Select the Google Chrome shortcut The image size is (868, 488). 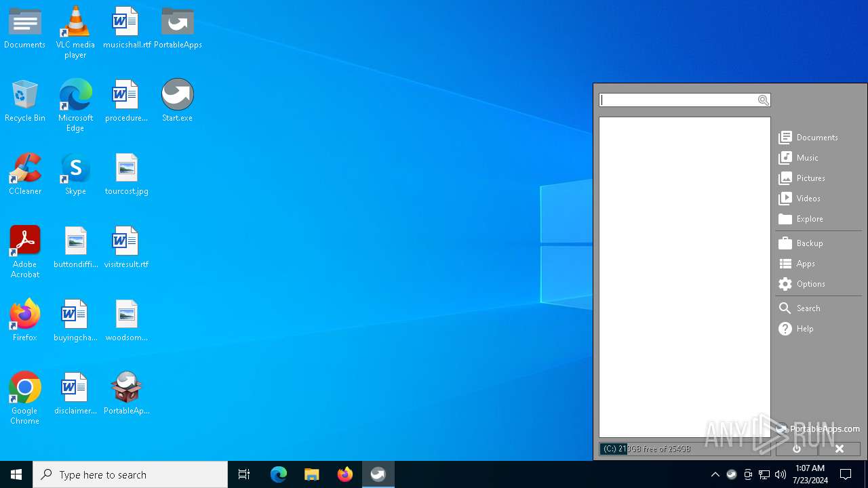point(25,399)
